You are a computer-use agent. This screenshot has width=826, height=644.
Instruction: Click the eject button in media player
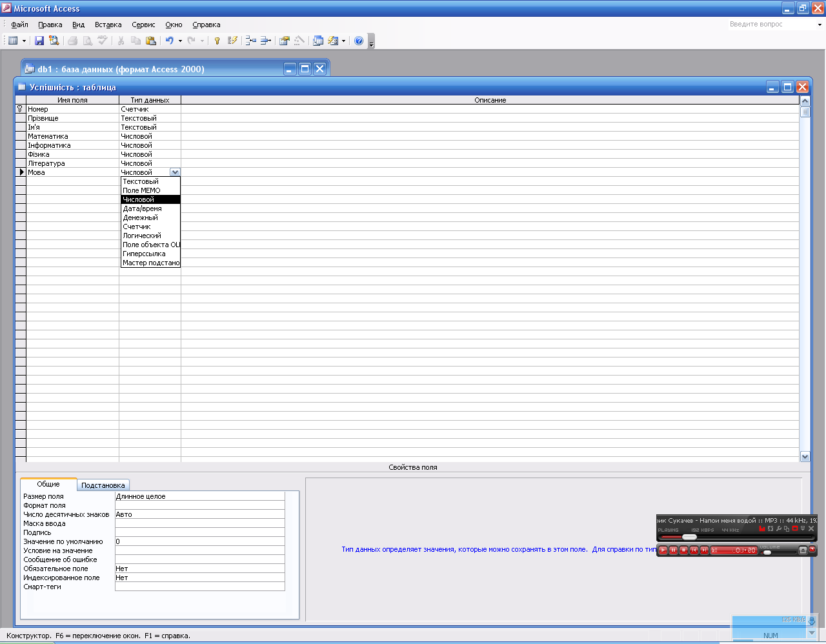803,550
